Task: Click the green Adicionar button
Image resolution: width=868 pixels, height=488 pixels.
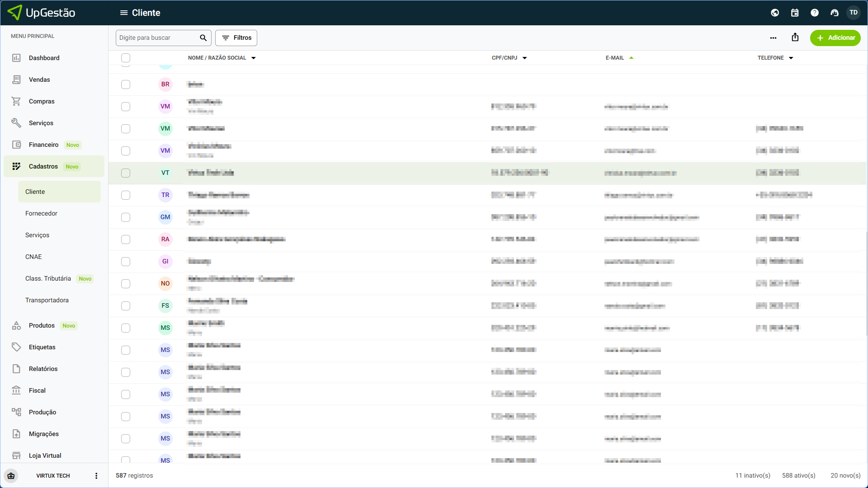Action: click(x=835, y=38)
